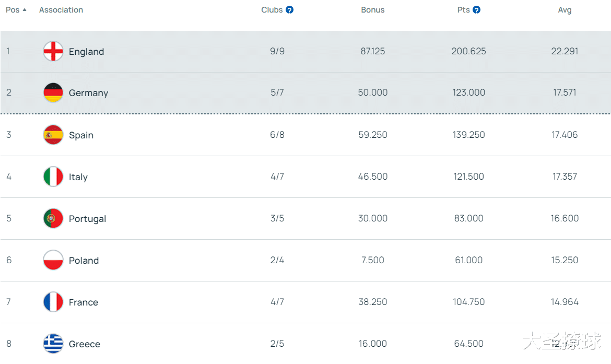The height and width of the screenshot is (364, 611).
Task: Select Spain's 6/8 clubs cell
Action: coord(277,135)
